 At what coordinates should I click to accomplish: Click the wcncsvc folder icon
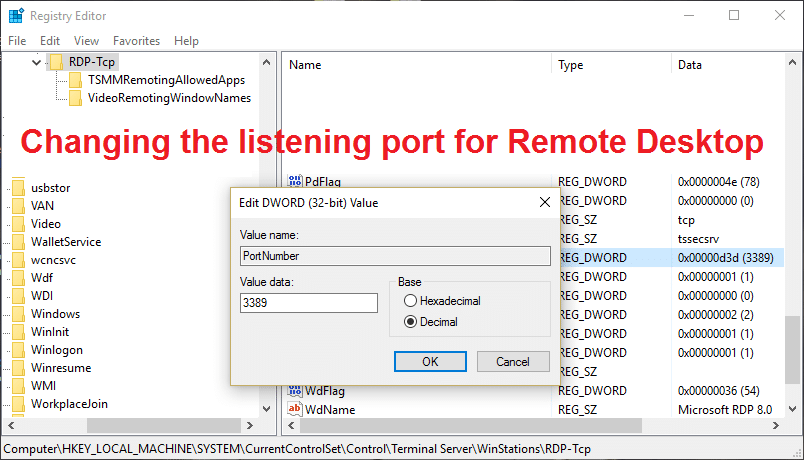tap(18, 259)
